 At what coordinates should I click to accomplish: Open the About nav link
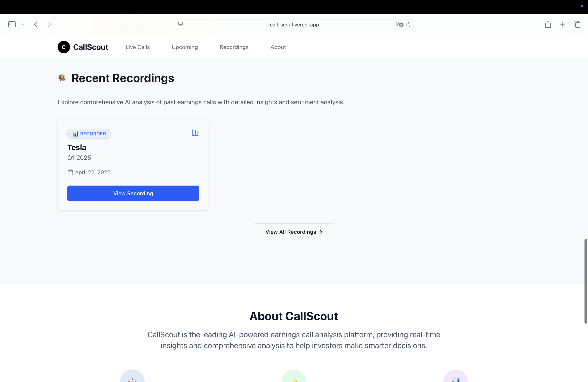point(278,47)
